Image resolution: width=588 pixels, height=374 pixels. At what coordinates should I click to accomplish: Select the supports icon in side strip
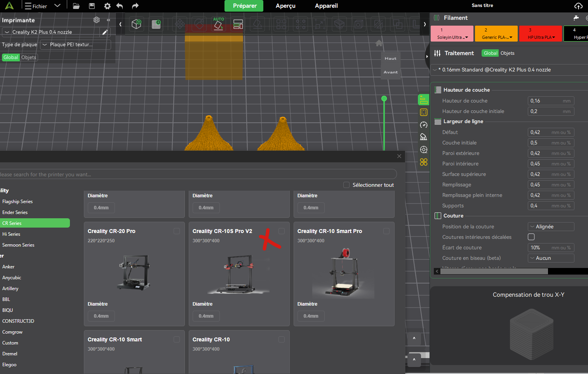click(x=423, y=137)
